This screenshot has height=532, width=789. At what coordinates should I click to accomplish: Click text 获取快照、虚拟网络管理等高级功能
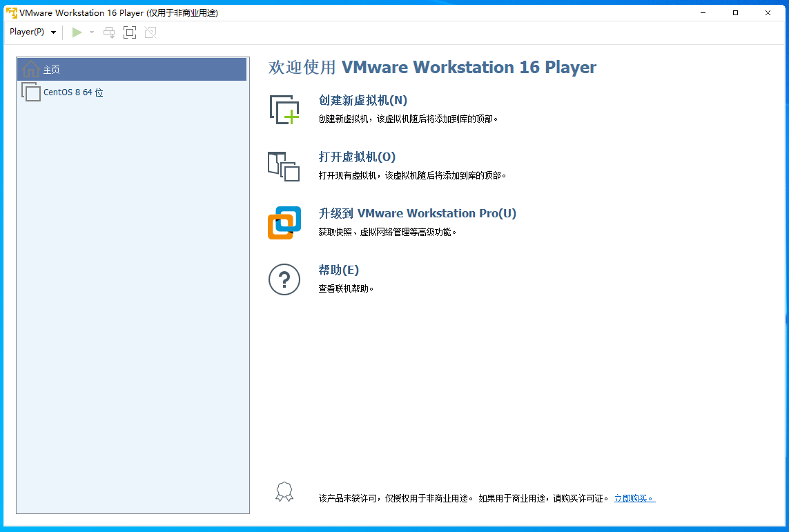[x=387, y=233]
